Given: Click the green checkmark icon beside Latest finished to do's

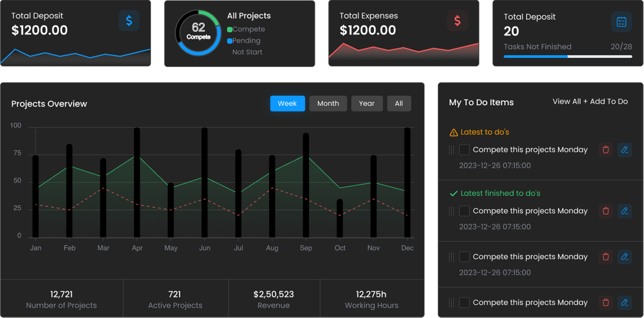Looking at the screenshot, I should click(x=453, y=193).
